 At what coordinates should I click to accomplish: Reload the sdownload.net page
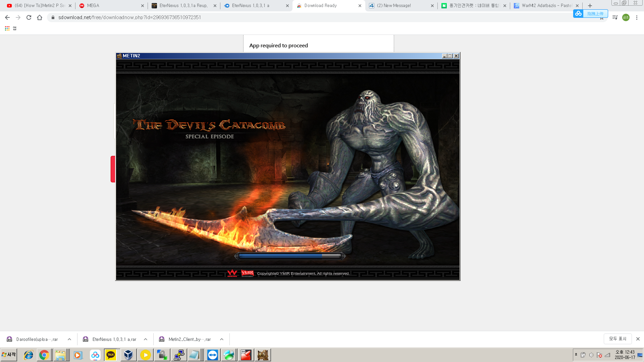point(29,17)
